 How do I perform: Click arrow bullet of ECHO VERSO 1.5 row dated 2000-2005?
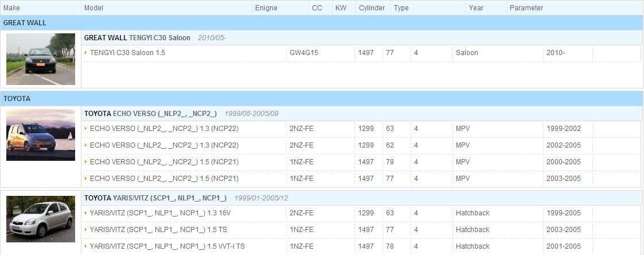[86, 162]
